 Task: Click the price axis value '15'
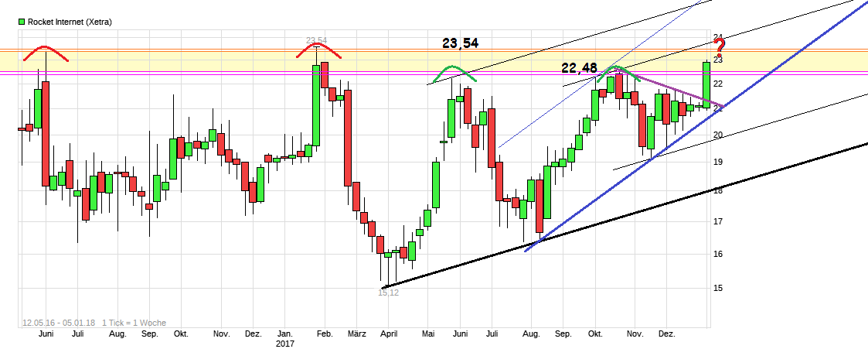(718, 288)
